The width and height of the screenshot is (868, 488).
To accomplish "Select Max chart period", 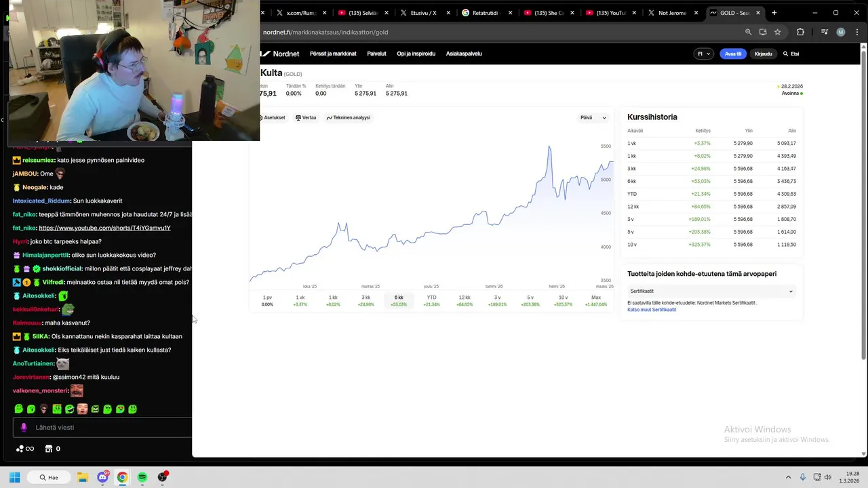I will [x=596, y=300].
